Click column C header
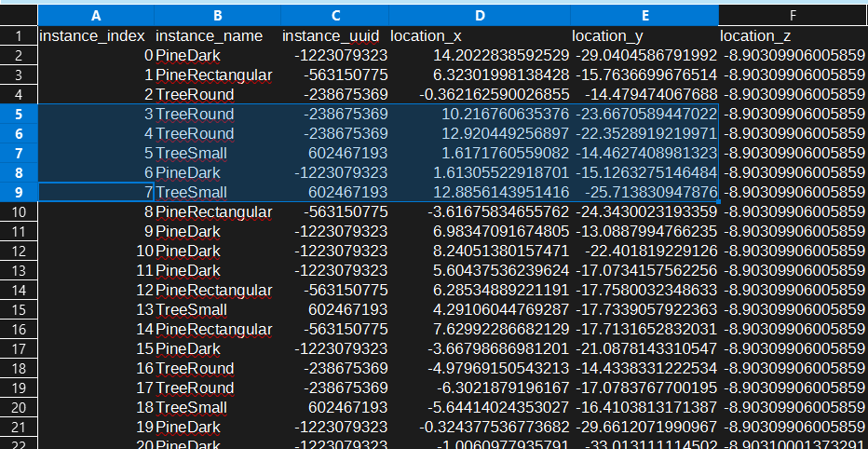868x449 pixels. point(333,16)
